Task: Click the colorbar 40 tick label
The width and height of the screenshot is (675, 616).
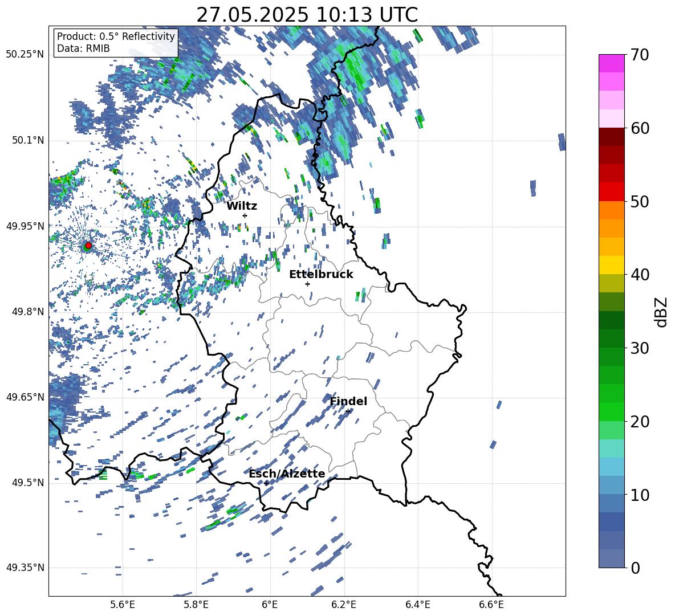Action: click(640, 275)
